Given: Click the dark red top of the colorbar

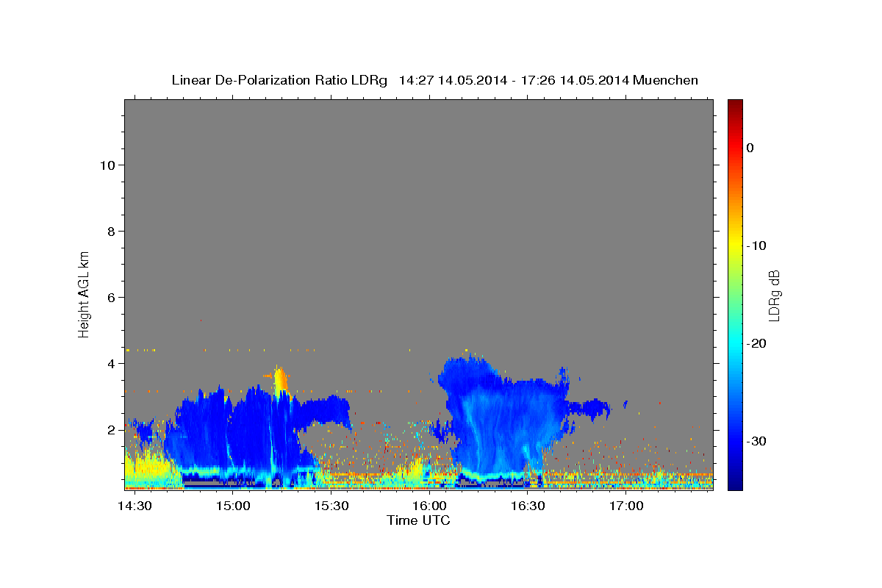Looking at the screenshot, I should click(x=735, y=105).
